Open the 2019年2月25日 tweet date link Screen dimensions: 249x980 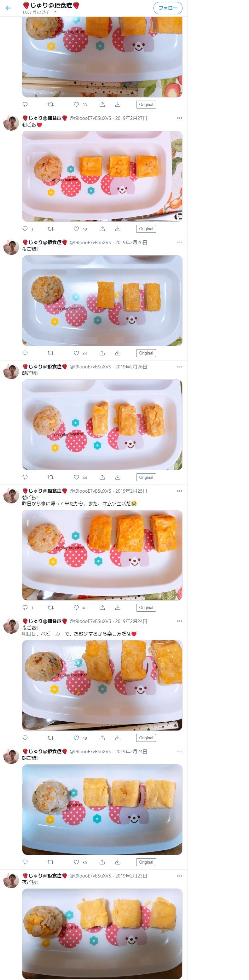(x=131, y=491)
